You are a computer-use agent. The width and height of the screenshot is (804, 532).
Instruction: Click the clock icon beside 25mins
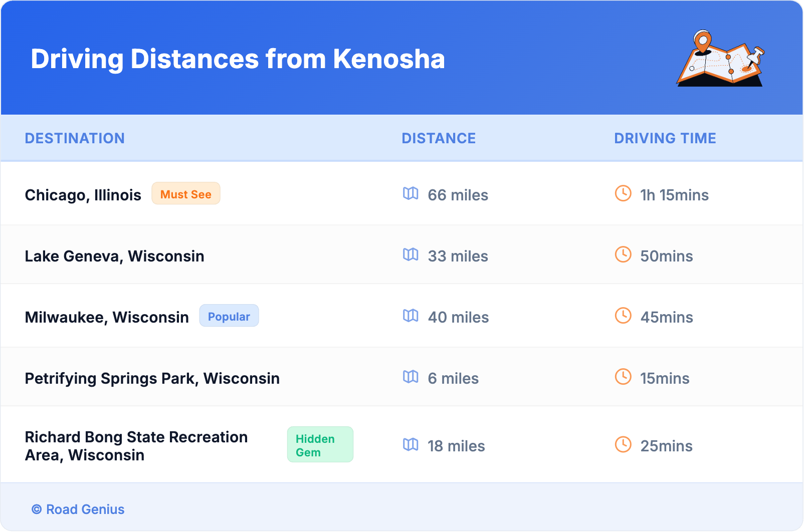point(623,444)
